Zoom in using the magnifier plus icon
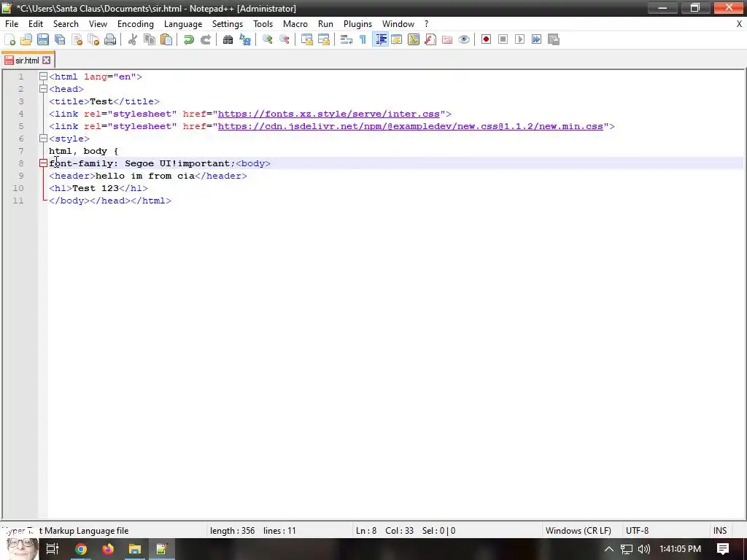This screenshot has height=560, width=747. 267,39
